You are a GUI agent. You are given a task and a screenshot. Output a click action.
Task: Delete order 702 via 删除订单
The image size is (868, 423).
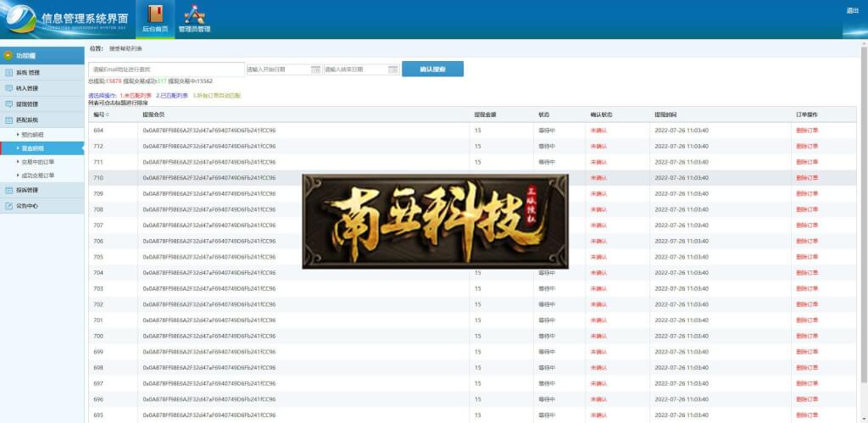pyautogui.click(x=807, y=304)
